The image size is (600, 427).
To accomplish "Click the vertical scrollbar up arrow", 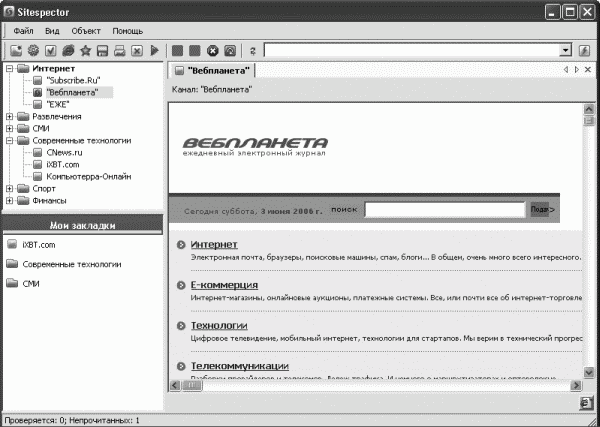I will point(588,109).
